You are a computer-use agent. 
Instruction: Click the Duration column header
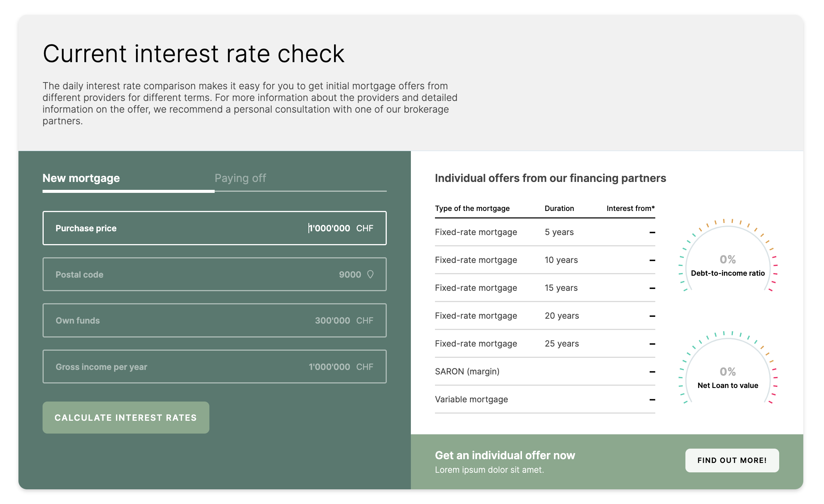pos(559,209)
